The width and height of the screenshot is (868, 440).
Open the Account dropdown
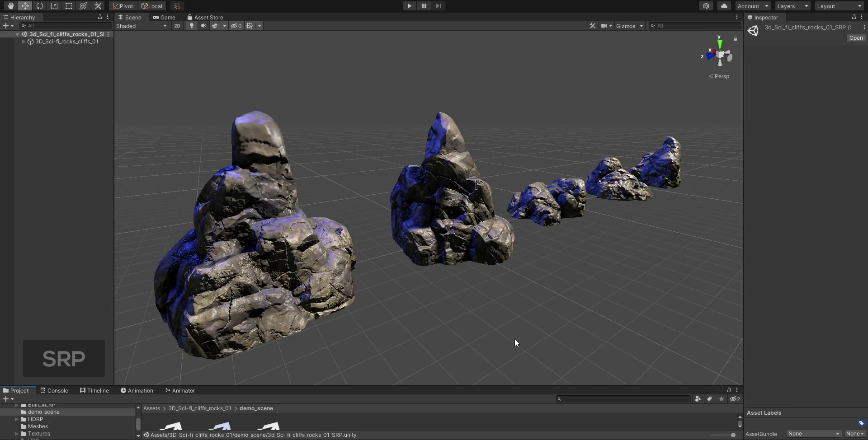(x=753, y=6)
